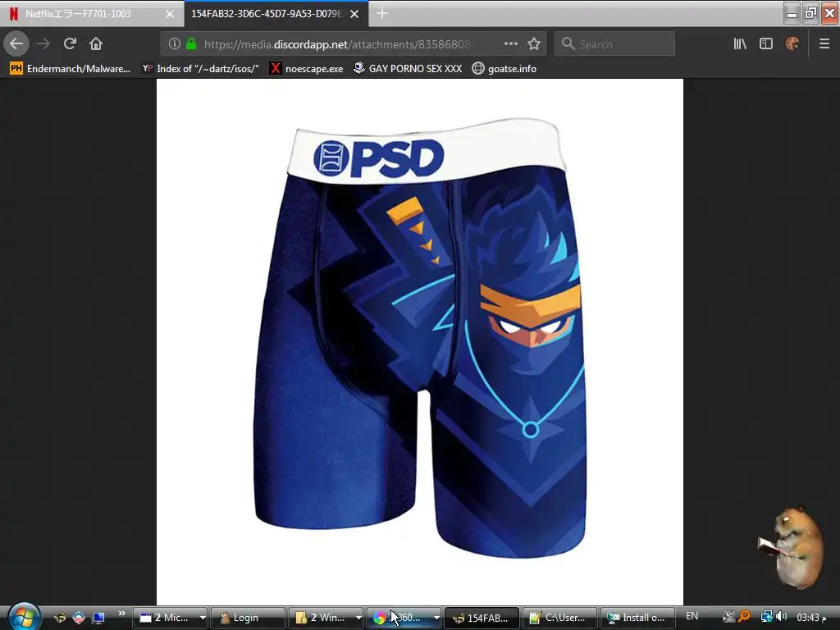Restore down the Firefox window
840x630 pixels.
(x=810, y=13)
